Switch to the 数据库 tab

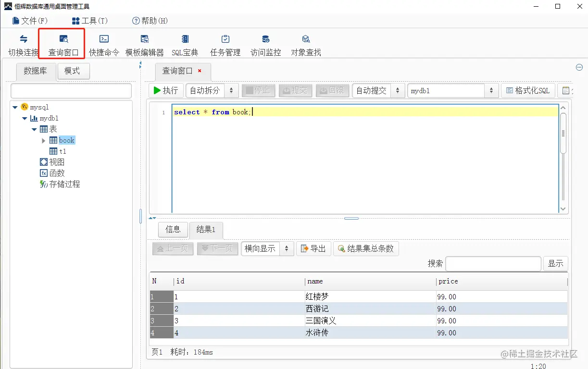(36, 71)
